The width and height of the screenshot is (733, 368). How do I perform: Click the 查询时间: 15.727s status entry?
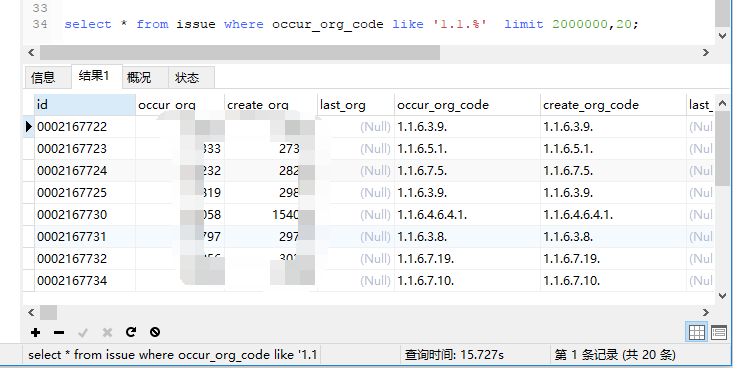click(454, 355)
